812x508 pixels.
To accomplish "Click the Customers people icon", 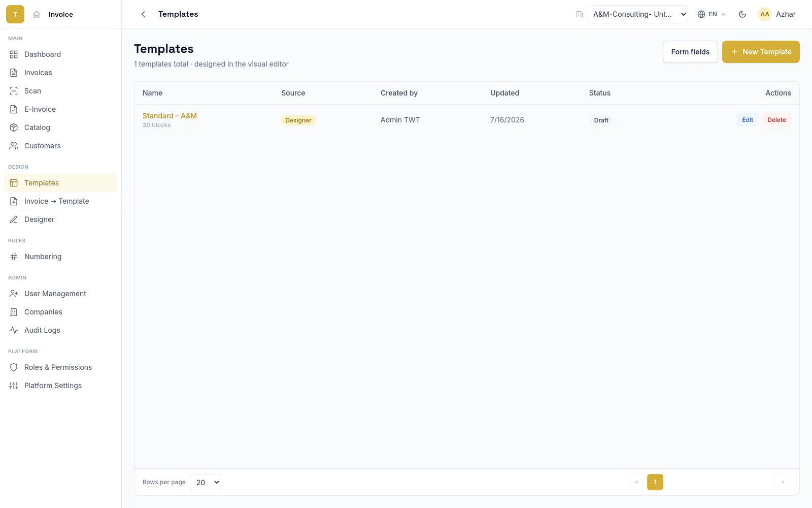I will coord(14,146).
